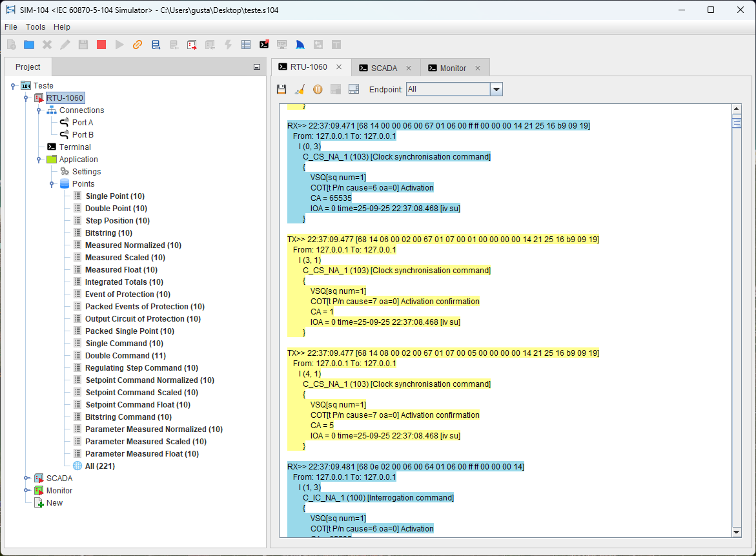Click the terminal icon with red badge
This screenshot has height=556, width=756.
coord(264,45)
